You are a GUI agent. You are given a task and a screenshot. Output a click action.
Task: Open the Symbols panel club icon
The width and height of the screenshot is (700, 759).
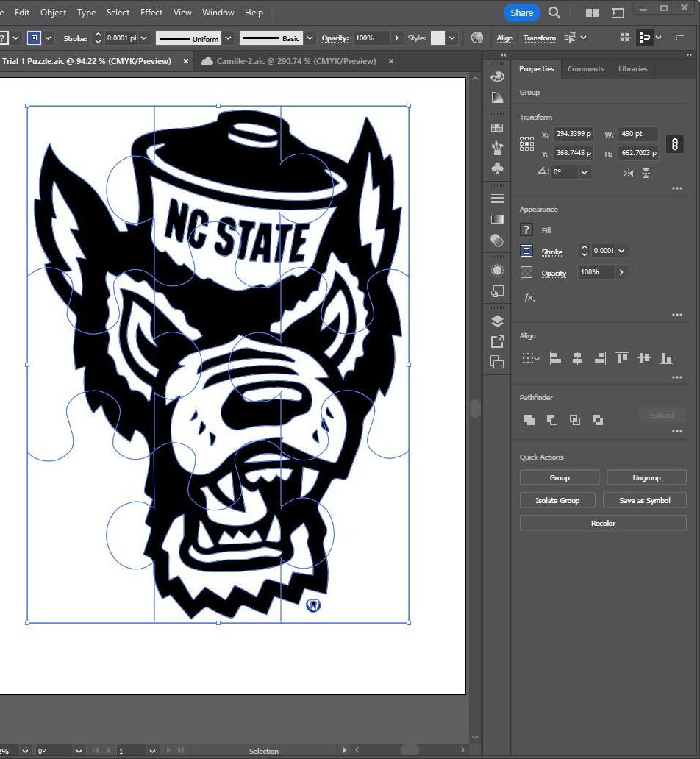point(497,168)
